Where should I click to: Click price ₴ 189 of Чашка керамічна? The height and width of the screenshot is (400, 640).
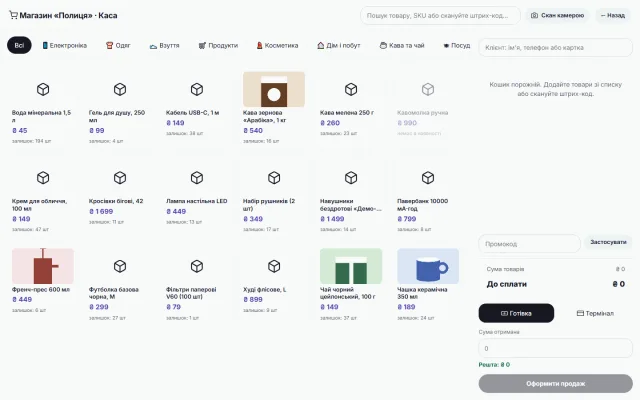(407, 307)
